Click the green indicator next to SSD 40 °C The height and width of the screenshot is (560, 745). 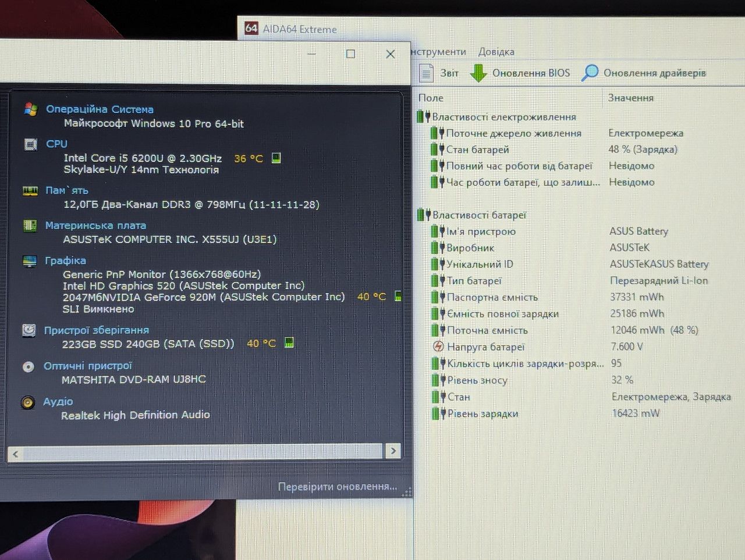[289, 343]
